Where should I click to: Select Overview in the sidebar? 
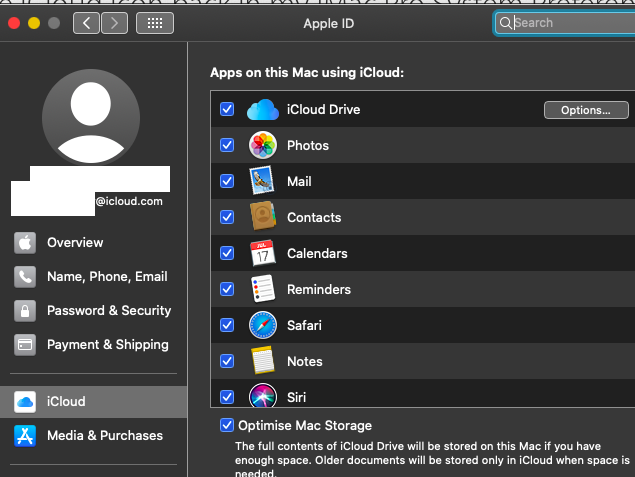(93, 243)
